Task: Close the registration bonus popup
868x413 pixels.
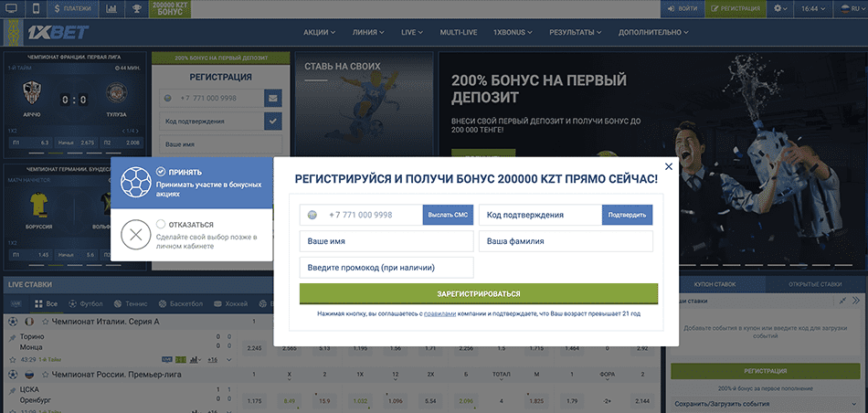Action: (669, 166)
